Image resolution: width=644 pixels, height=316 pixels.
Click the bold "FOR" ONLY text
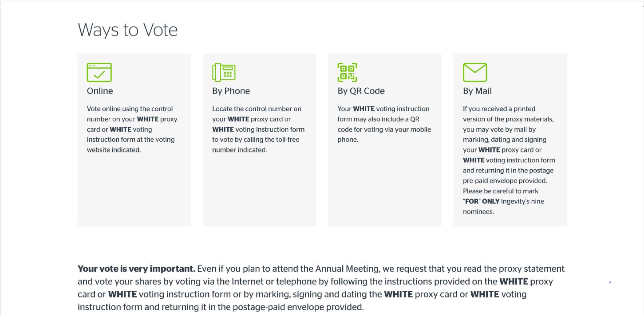tap(481, 202)
